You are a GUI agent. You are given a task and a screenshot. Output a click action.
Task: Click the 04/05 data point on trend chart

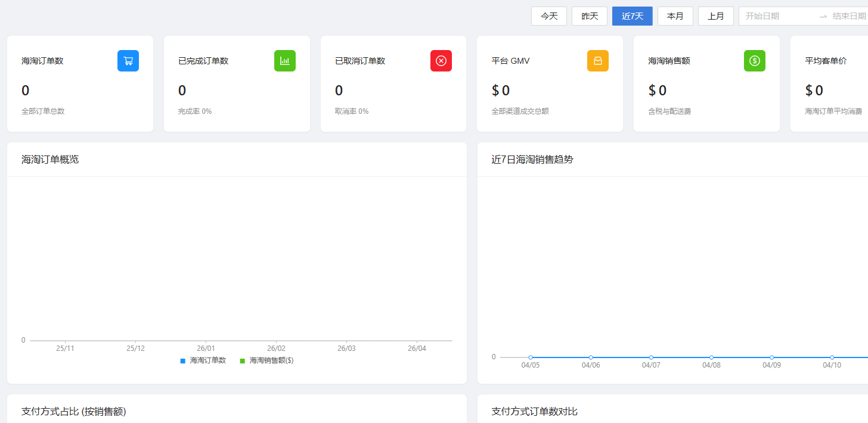point(531,357)
